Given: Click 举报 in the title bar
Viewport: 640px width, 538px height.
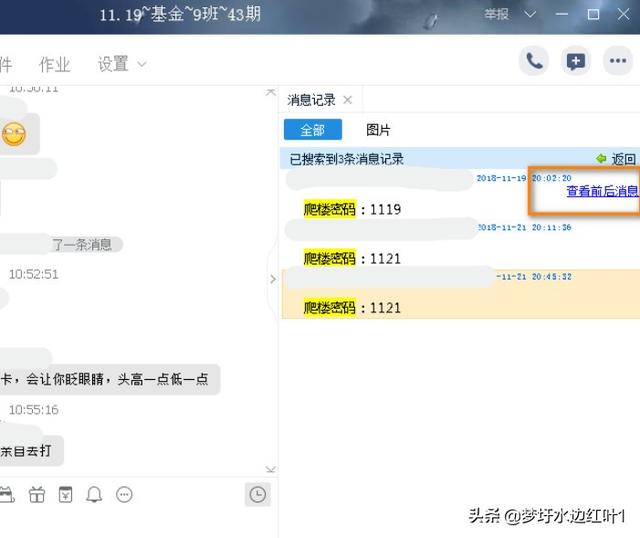Looking at the screenshot, I should (x=496, y=14).
